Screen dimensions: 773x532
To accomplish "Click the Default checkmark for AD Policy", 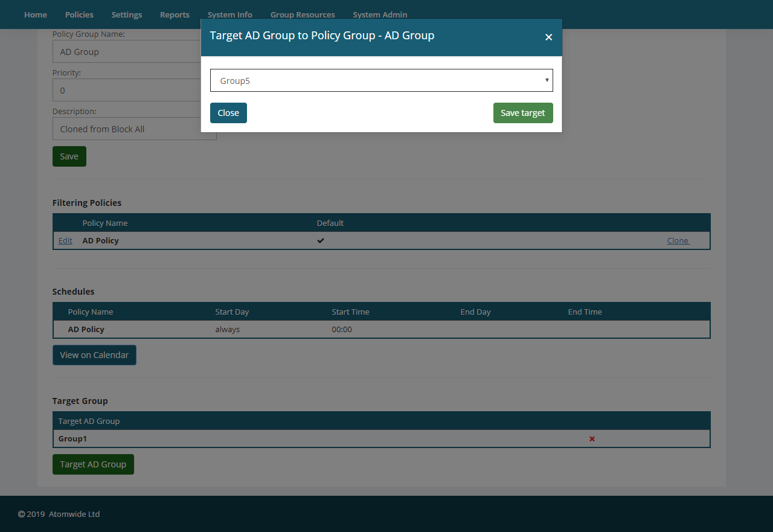I will (321, 241).
